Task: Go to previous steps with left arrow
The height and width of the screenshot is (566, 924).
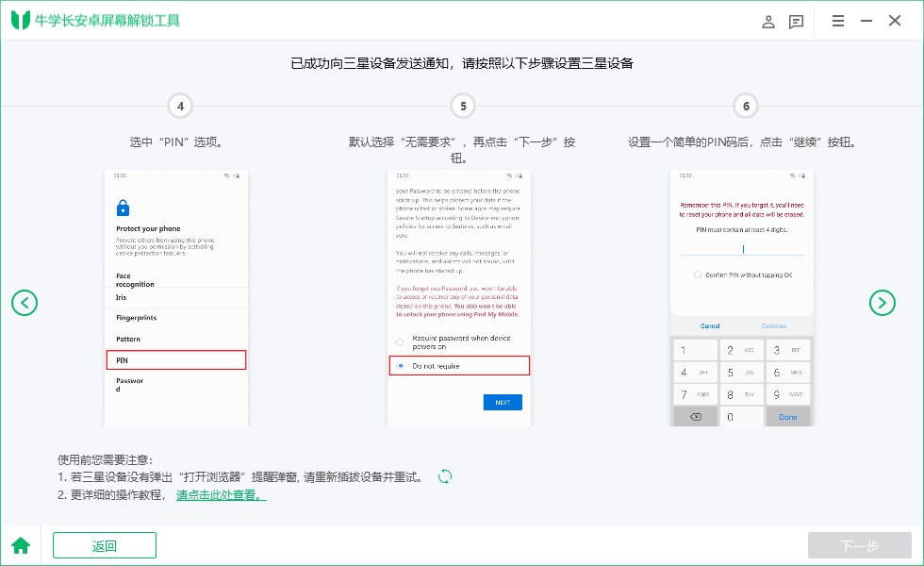Action: coord(25,303)
